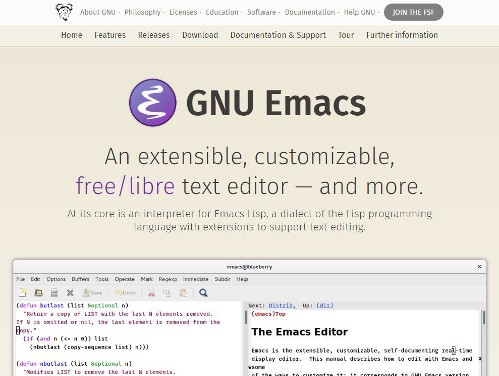Open the Options menu in Emacs
This screenshot has height=376, width=499.
(56, 279)
